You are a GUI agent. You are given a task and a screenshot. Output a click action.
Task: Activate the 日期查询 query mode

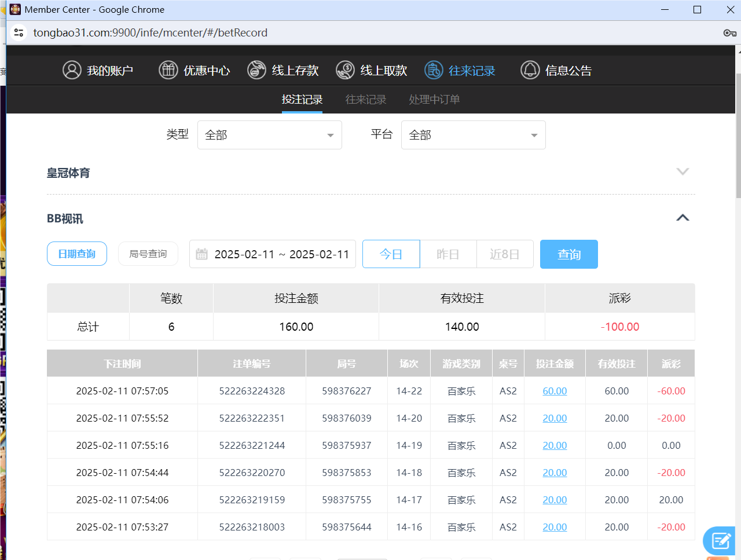pyautogui.click(x=76, y=254)
